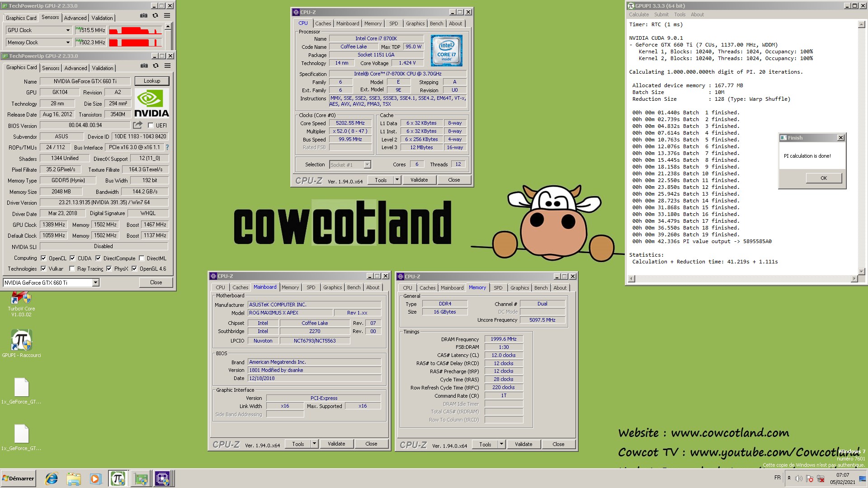Select the second 1x_GeForce_GT file on desktop
Image resolution: width=868 pixels, height=488 pixels.
pos(21,437)
